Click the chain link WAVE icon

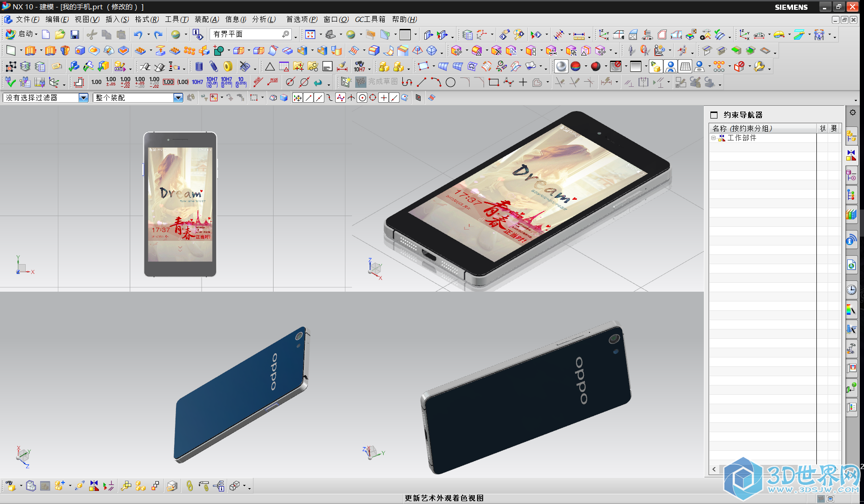pyautogui.click(x=190, y=486)
